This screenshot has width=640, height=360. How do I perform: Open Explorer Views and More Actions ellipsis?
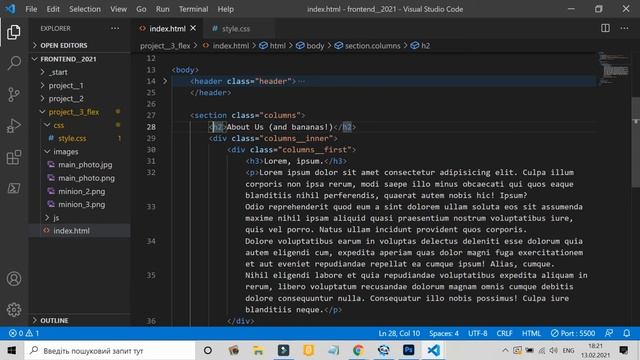pyautogui.click(x=115, y=28)
